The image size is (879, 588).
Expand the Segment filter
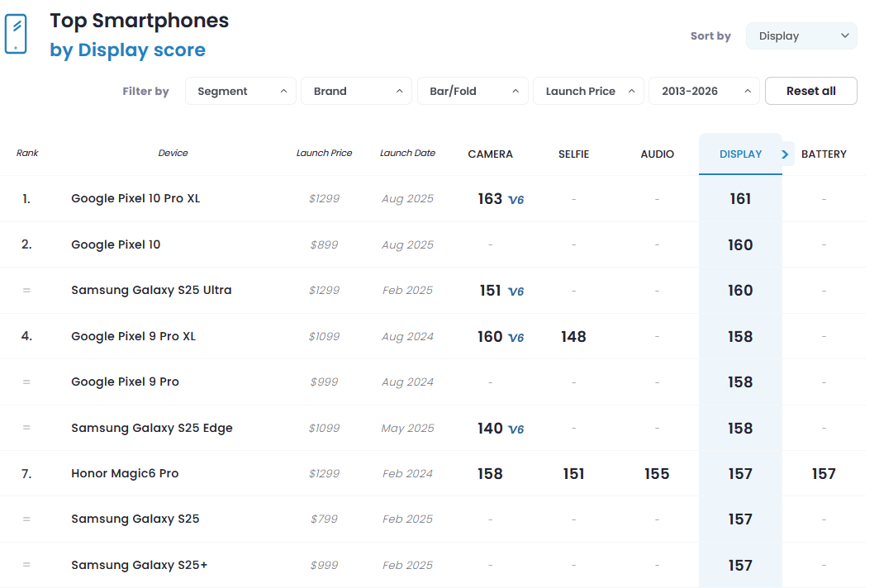240,91
